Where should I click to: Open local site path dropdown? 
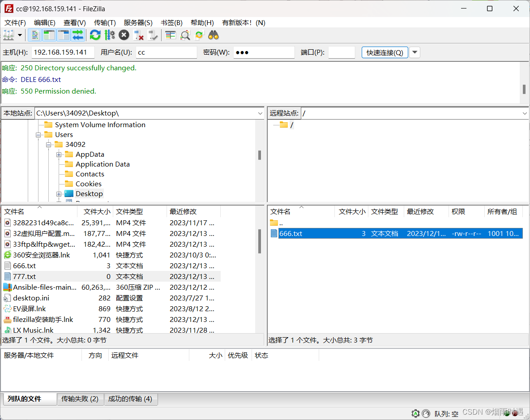[x=260, y=113]
